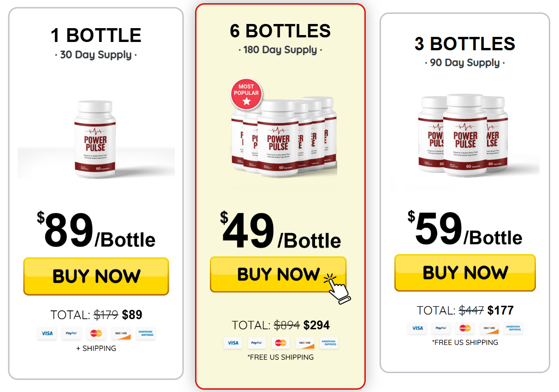Click the 6 BOTTLES heading

(280, 31)
